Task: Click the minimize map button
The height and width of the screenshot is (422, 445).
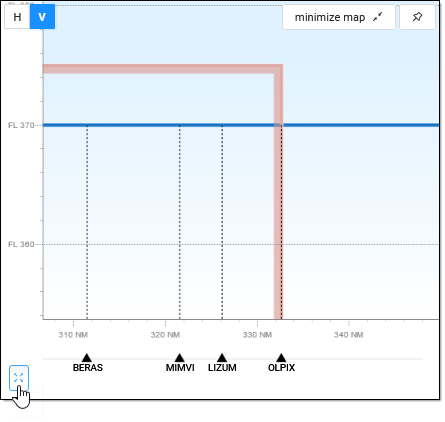Action: tap(339, 17)
